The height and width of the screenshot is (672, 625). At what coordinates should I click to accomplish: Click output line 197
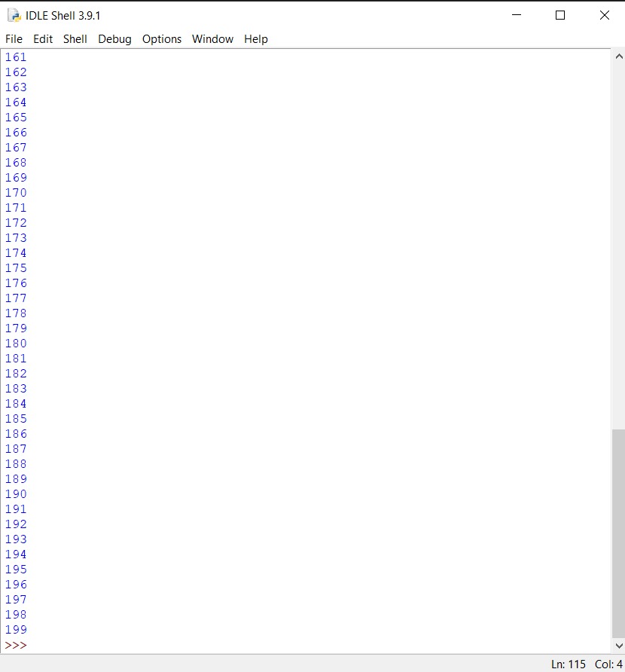pyautogui.click(x=16, y=600)
